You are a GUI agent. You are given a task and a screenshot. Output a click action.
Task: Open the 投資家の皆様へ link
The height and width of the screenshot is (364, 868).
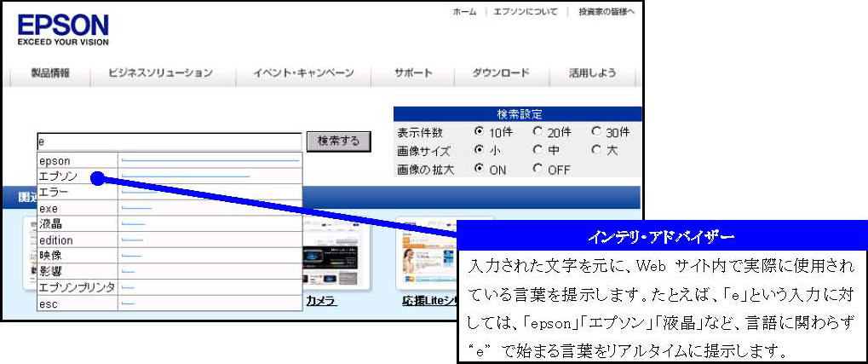(606, 12)
